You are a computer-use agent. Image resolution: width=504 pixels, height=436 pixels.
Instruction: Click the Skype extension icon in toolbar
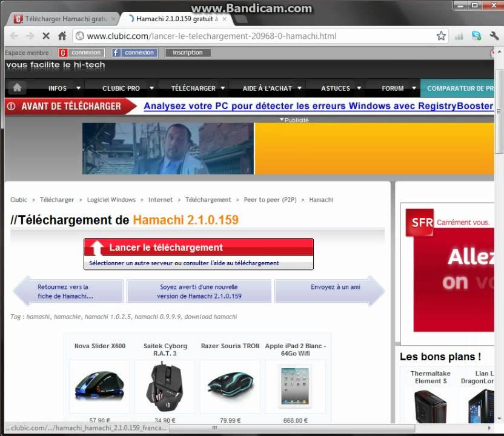click(x=476, y=36)
